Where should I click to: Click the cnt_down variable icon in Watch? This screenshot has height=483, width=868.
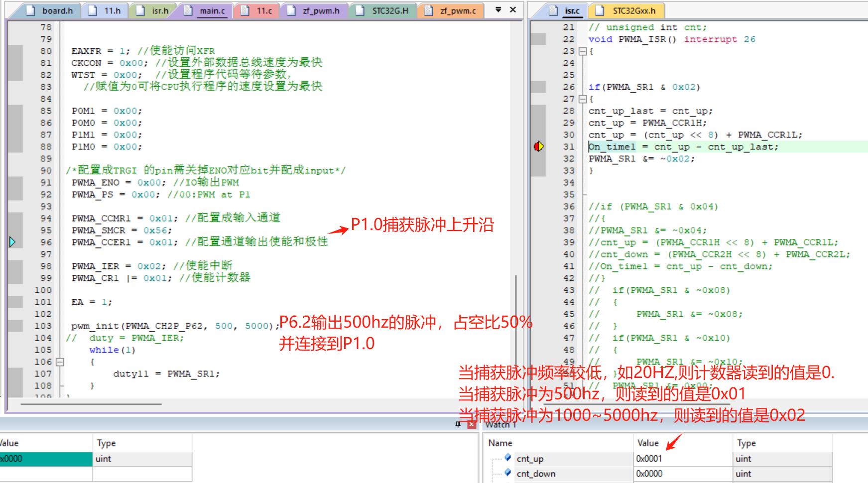tap(507, 472)
